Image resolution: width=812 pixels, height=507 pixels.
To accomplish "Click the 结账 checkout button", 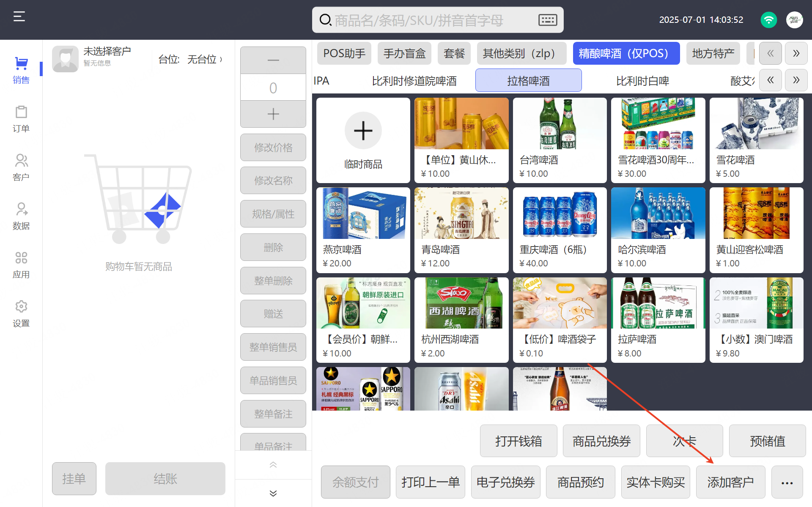I will (165, 479).
